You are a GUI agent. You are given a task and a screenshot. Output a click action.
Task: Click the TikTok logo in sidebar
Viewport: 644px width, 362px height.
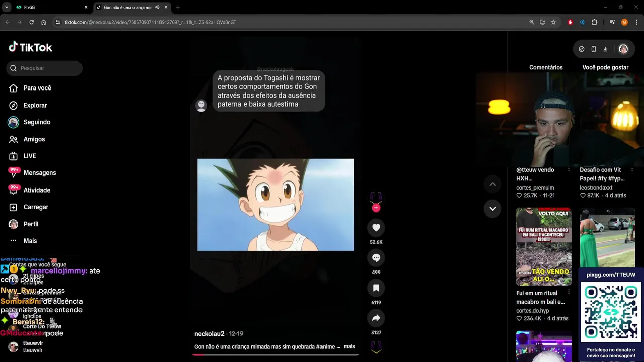coord(30,47)
